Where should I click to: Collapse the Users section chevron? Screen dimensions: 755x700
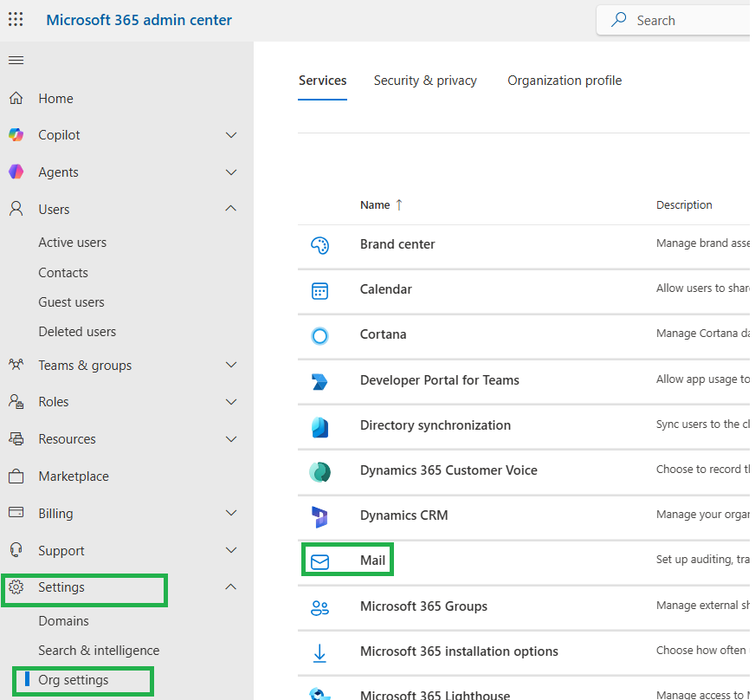click(x=231, y=208)
